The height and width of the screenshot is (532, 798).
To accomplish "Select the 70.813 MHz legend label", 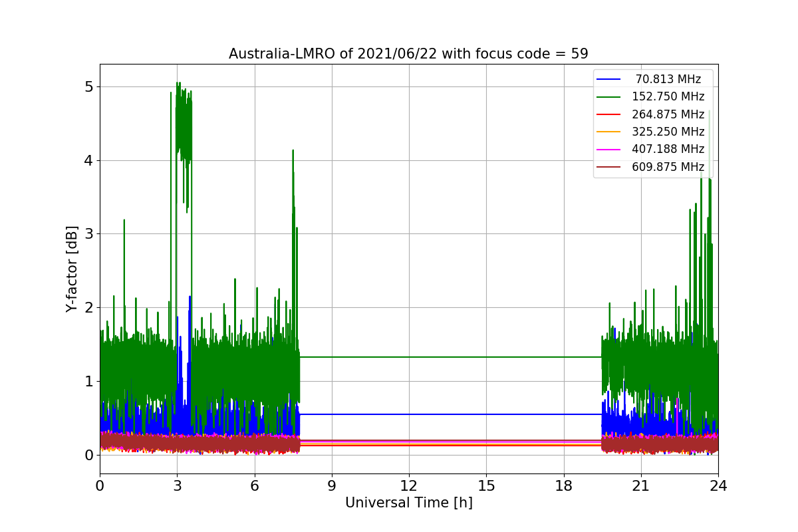I will [x=668, y=79].
